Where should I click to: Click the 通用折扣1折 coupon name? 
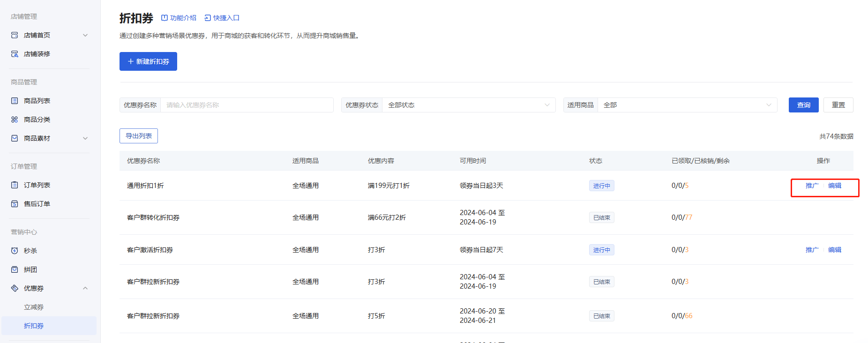click(x=145, y=186)
